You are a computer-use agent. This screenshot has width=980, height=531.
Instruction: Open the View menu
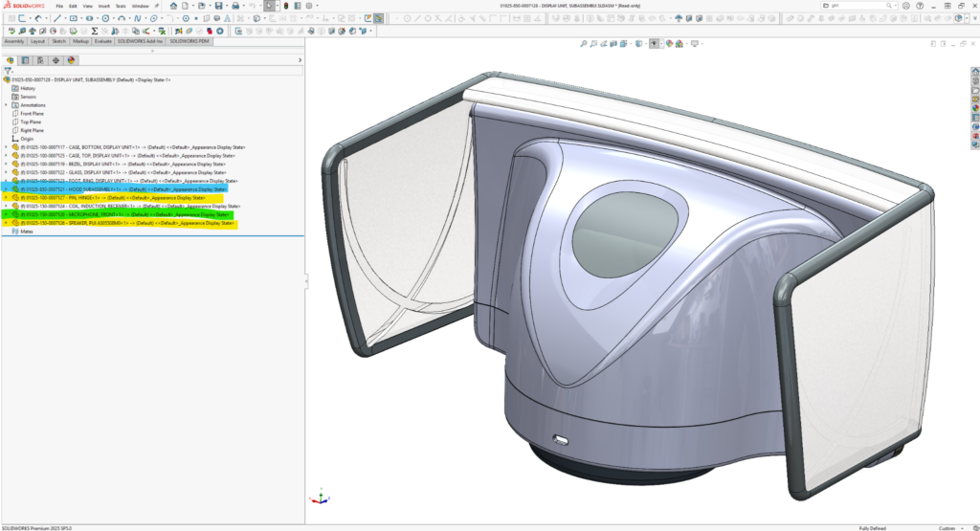click(x=87, y=7)
